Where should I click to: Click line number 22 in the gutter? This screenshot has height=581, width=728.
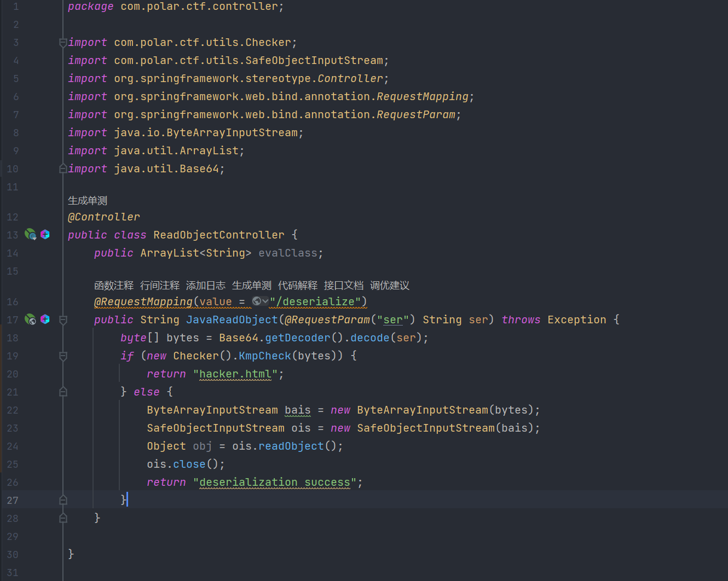click(x=13, y=410)
